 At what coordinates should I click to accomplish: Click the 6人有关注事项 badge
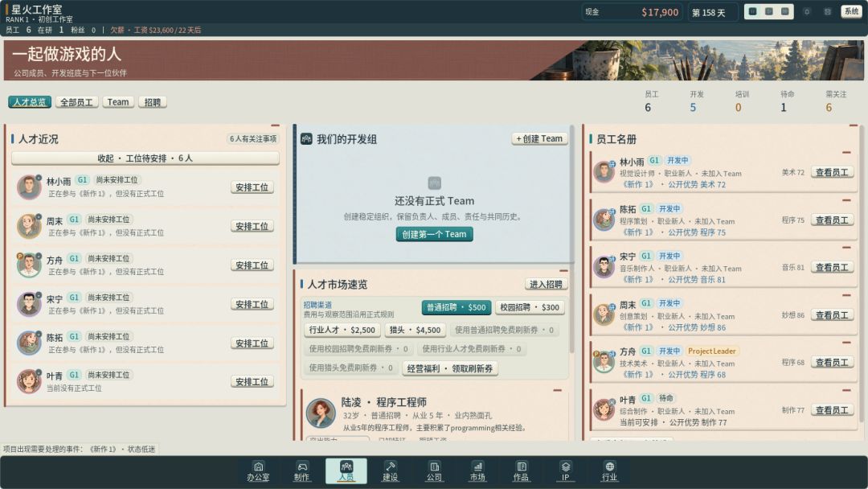coord(253,139)
